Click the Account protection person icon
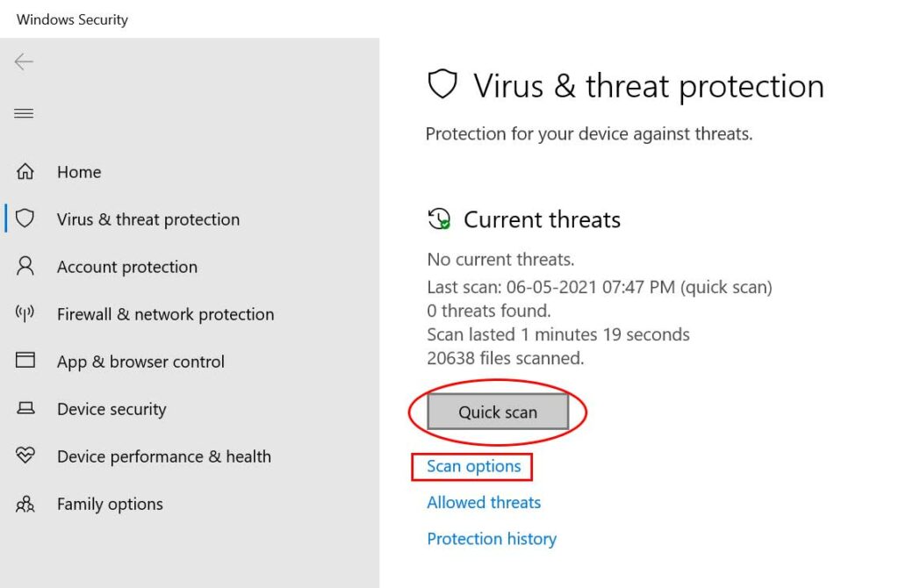899x588 pixels. [x=25, y=266]
